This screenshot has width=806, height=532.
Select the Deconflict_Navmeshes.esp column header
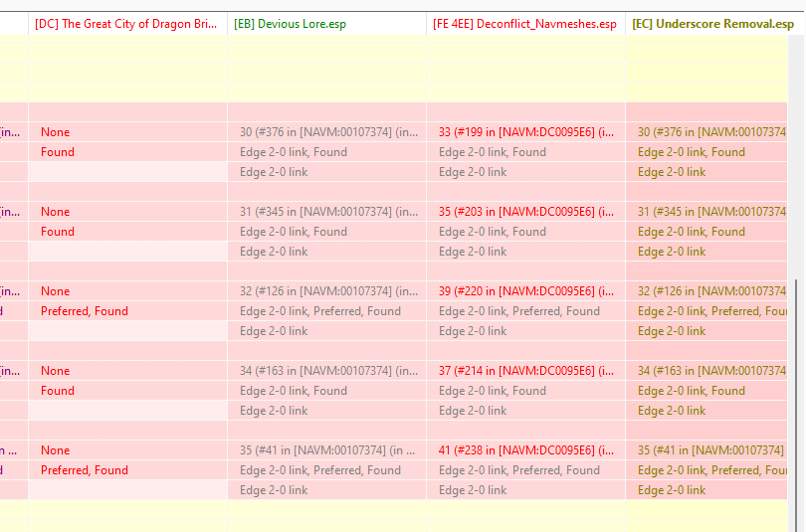[525, 24]
